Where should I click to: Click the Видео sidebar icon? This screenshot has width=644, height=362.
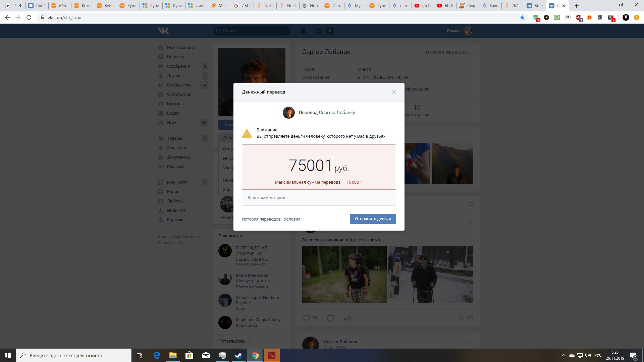coord(161,113)
